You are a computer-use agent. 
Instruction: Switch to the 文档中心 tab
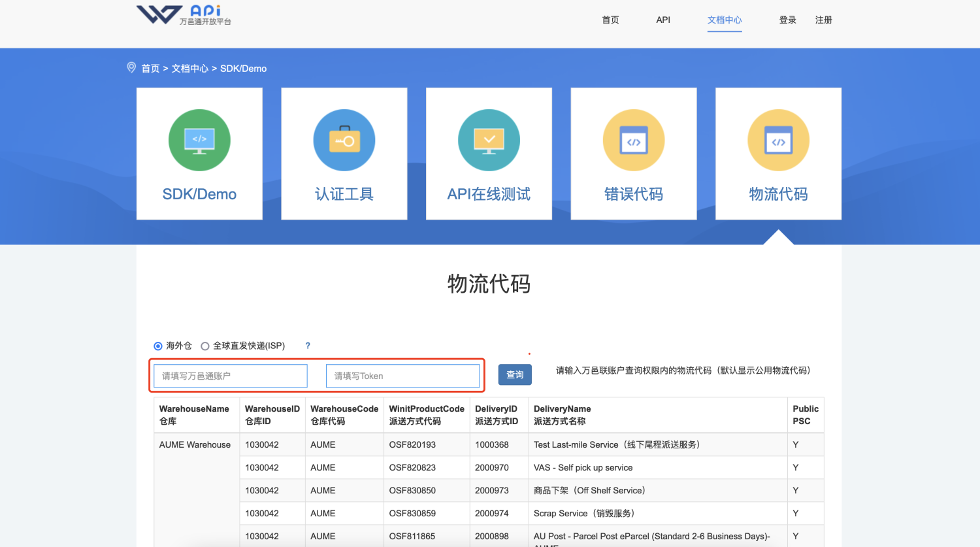coord(725,20)
